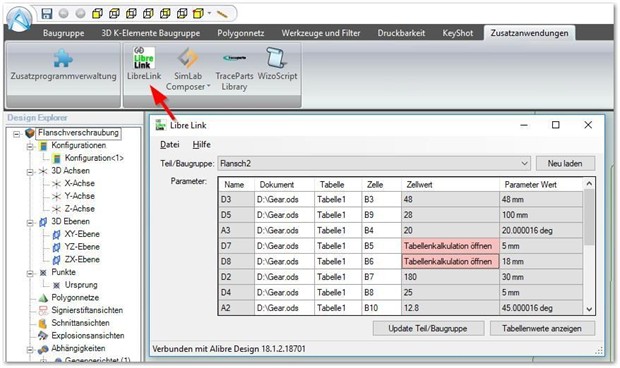Select 45.000016 deg parameter value cell
Screen dimensions: 620x368
542,308
